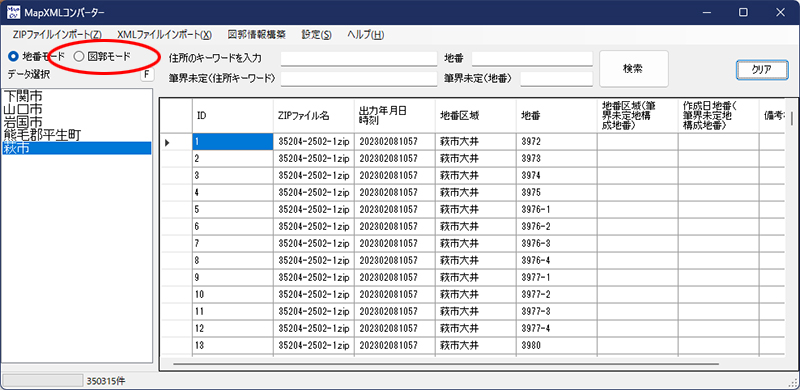The image size is (800, 390).
Task: Minimize the MapXML converter window
Action: (x=707, y=12)
